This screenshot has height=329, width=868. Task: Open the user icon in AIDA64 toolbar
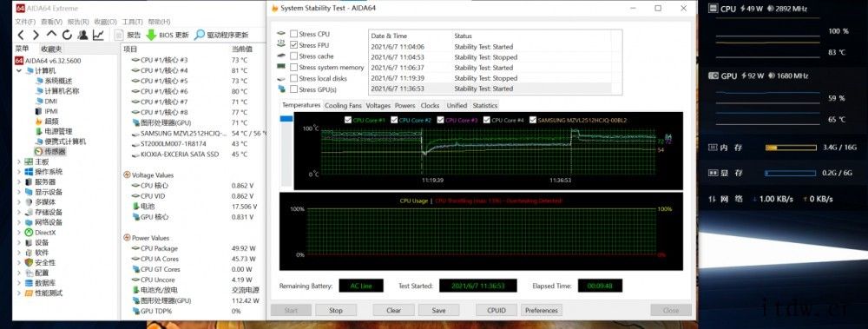82,35
